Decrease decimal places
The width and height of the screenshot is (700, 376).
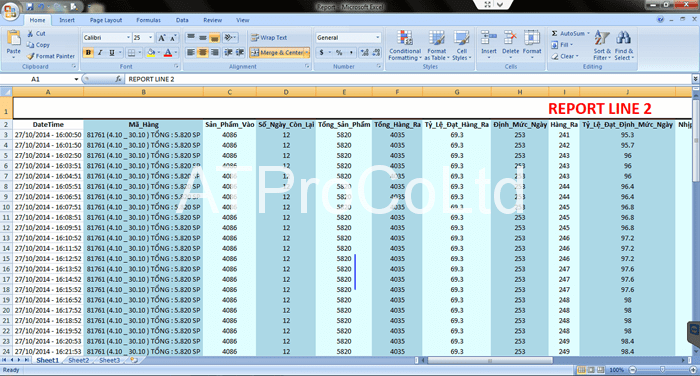click(376, 53)
